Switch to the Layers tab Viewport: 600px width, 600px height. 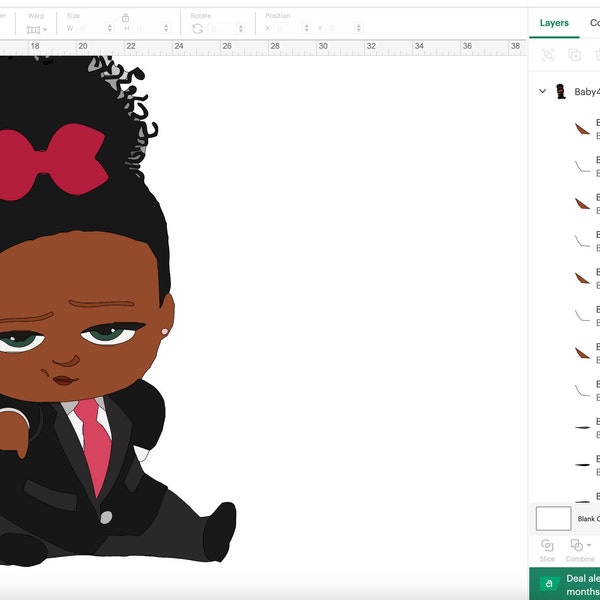click(x=554, y=23)
